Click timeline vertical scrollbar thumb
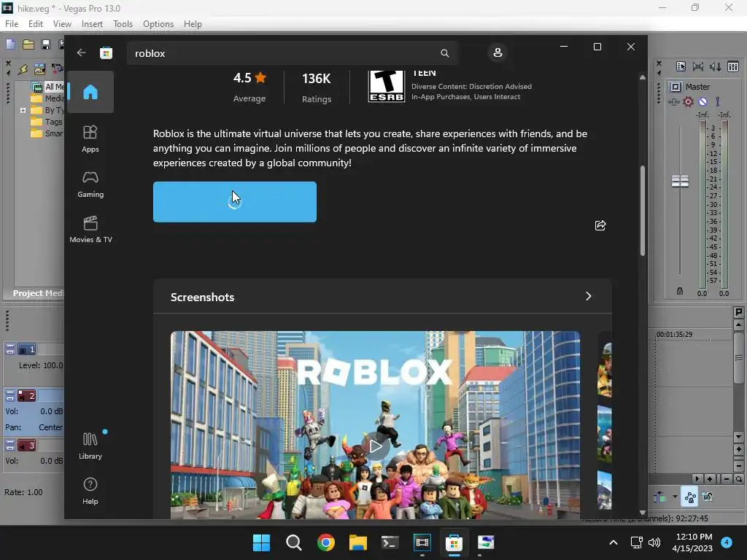Image resolution: width=747 pixels, height=560 pixels. 739,358
